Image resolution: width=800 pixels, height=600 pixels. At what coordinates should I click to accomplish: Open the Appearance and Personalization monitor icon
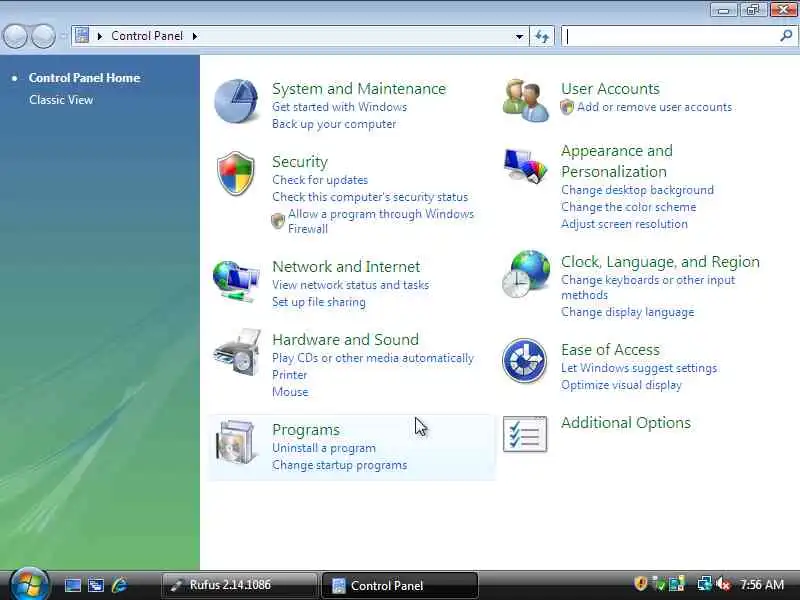click(526, 166)
